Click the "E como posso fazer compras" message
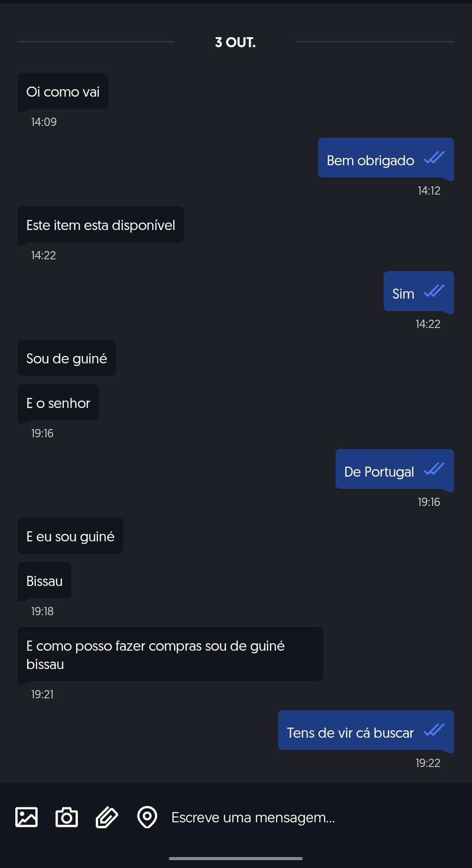 [170, 655]
